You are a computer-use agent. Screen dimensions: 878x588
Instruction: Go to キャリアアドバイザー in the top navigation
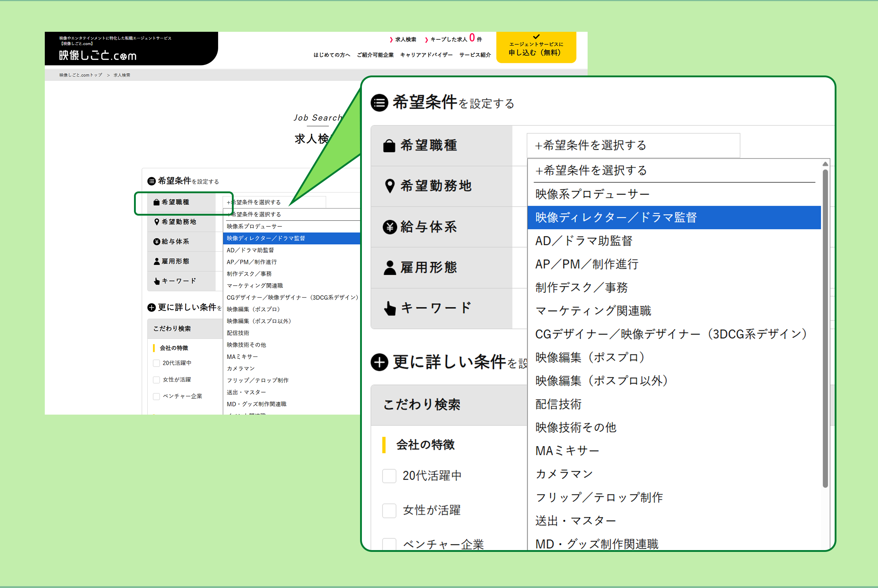[426, 55]
